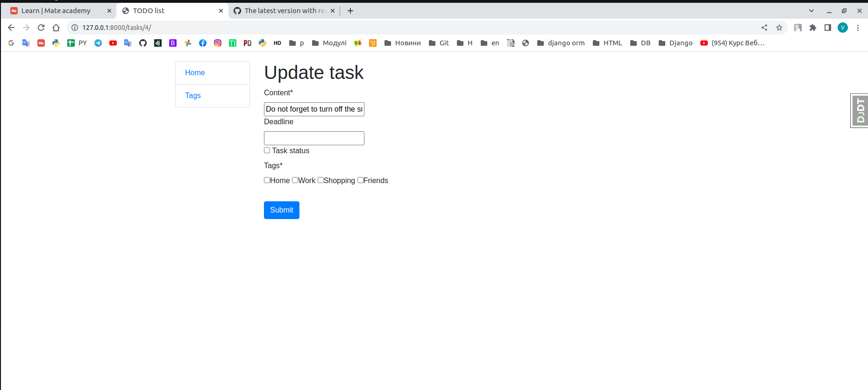Image resolution: width=868 pixels, height=390 pixels.
Task: Open the Telegram bookmark
Action: point(98,43)
